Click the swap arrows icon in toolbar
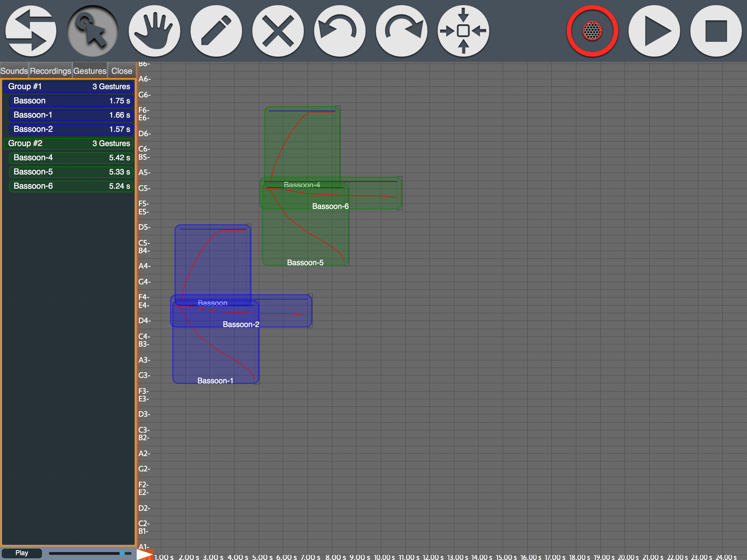The height and width of the screenshot is (560, 747). tap(31, 31)
